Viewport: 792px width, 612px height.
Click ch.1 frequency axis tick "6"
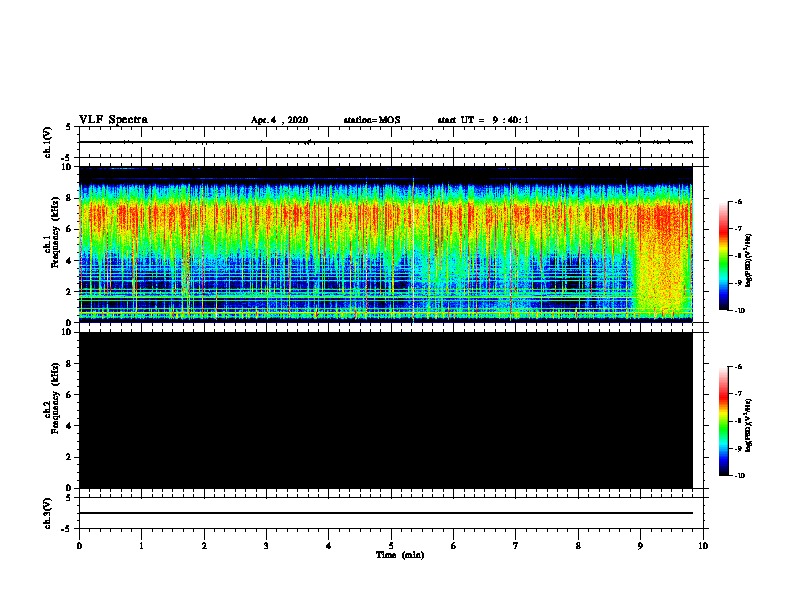point(70,229)
